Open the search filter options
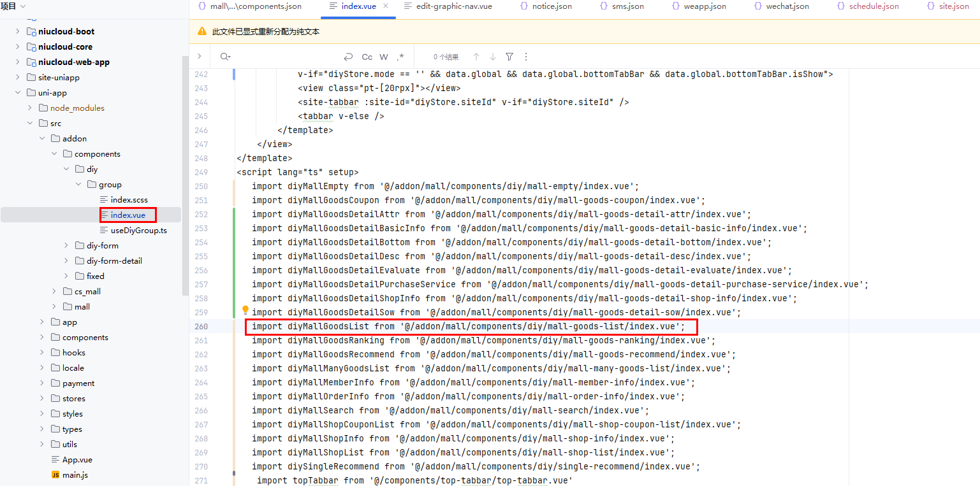Viewport: 980px width, 486px height. coord(509,57)
